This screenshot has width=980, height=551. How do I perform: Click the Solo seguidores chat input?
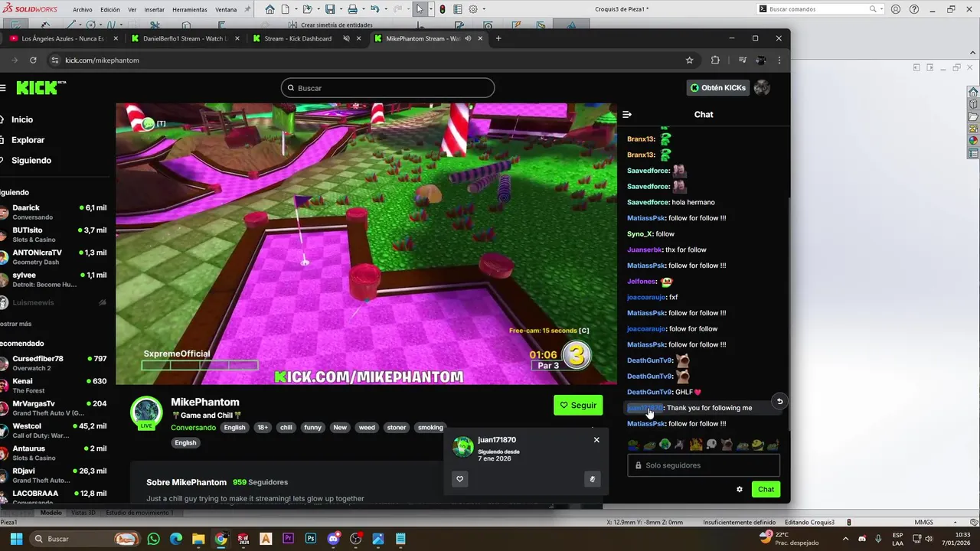point(704,465)
